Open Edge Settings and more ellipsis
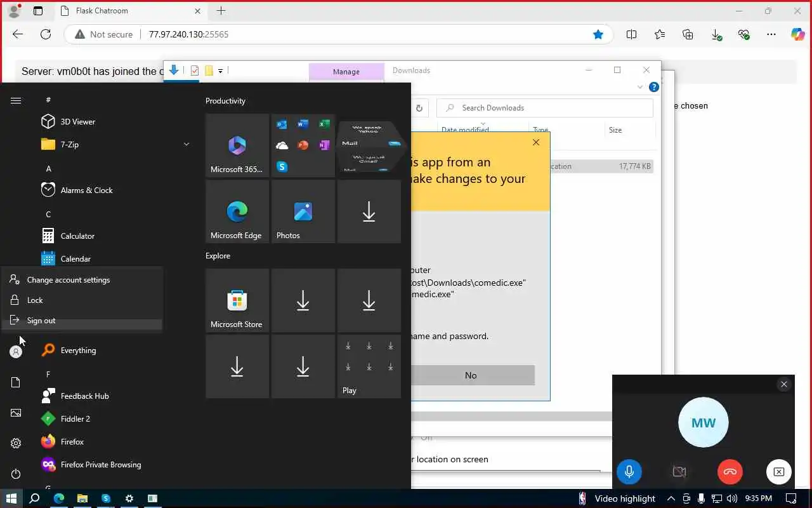The image size is (812, 508). (x=771, y=34)
